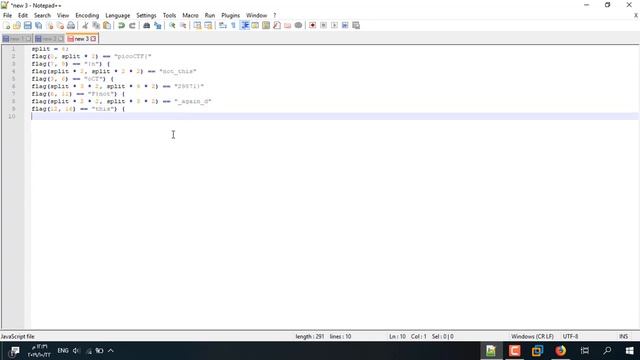
Task: Toggle synchronize horizontal scrolling icon
Action: point(208,25)
